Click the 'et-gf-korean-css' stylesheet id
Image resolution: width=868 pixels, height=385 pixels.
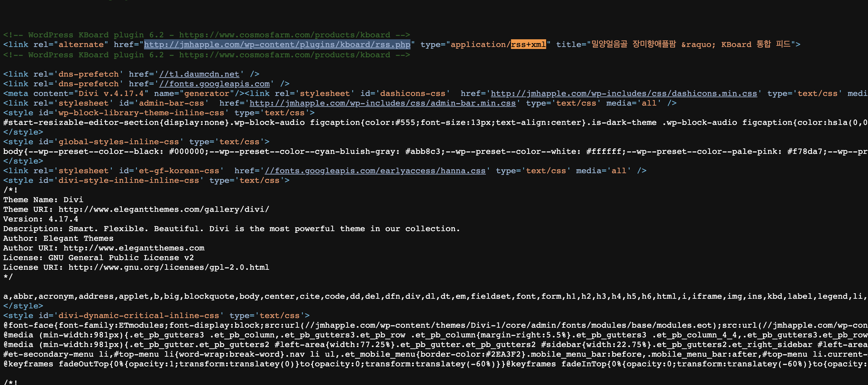(178, 171)
